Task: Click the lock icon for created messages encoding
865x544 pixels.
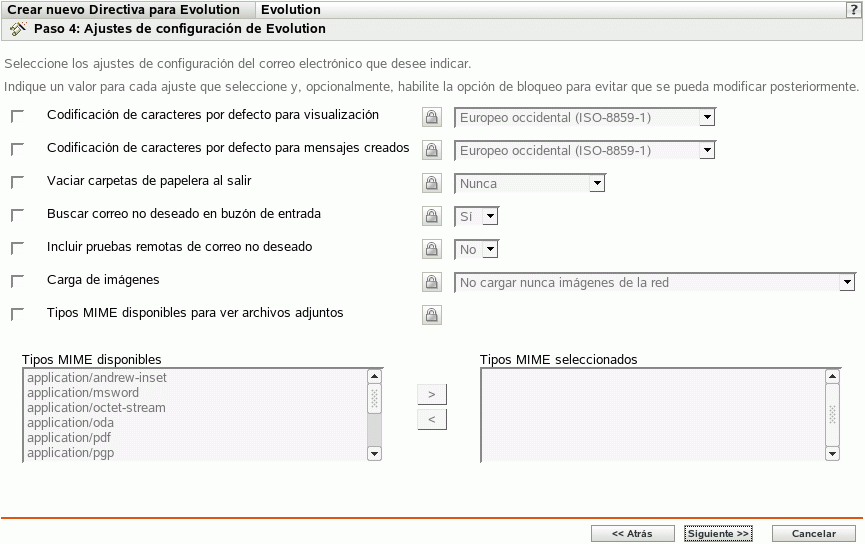Action: point(432,150)
